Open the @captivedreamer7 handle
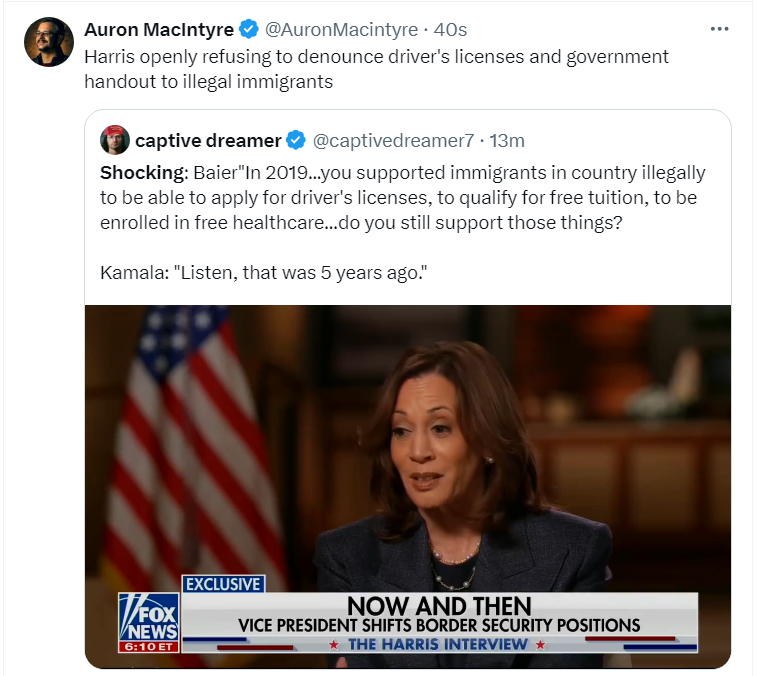Image resolution: width=759 pixels, height=676 pixels. coord(394,140)
